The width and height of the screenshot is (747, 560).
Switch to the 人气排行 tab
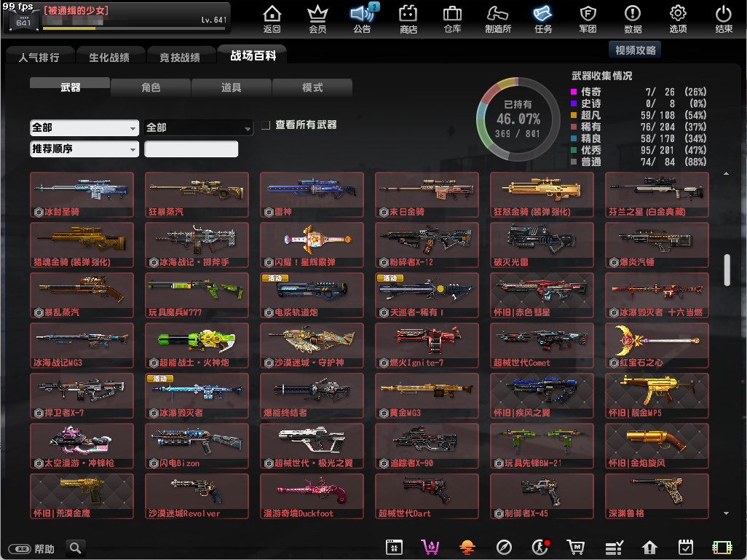(x=39, y=57)
